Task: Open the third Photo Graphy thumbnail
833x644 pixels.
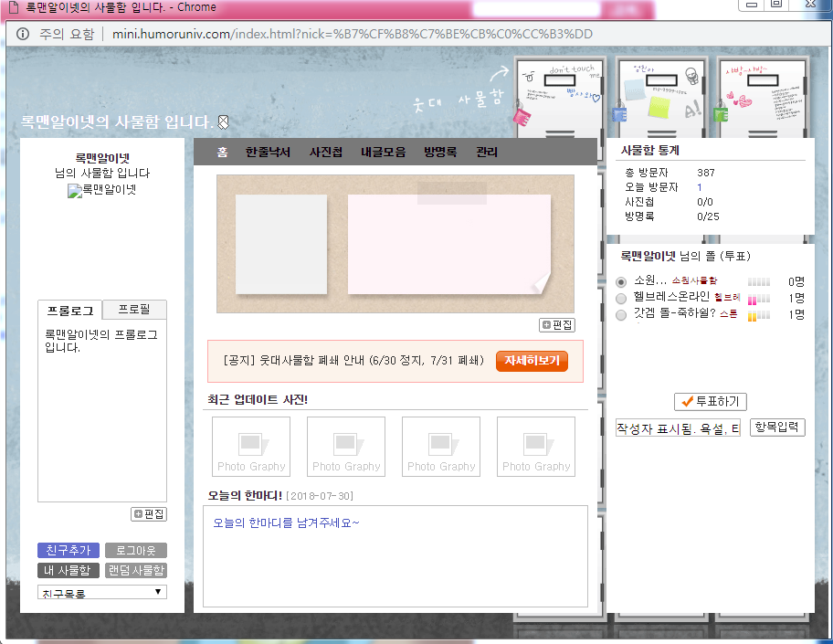Action: point(441,447)
